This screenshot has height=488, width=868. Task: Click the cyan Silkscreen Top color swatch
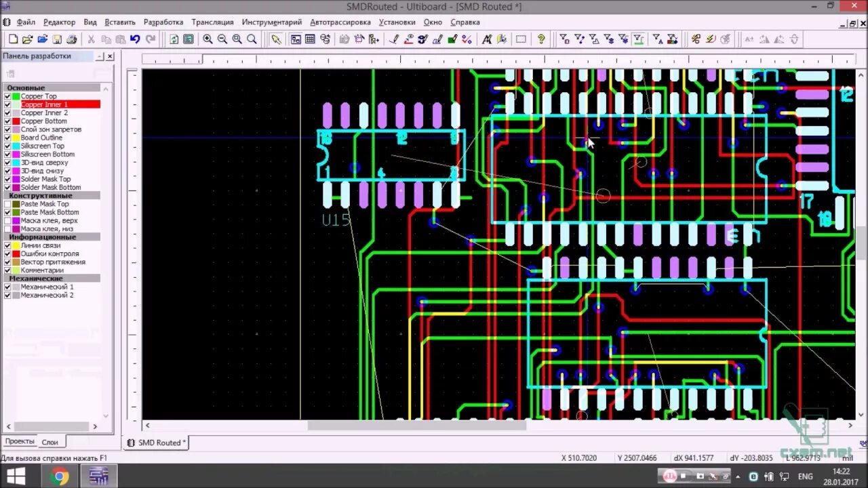click(16, 146)
